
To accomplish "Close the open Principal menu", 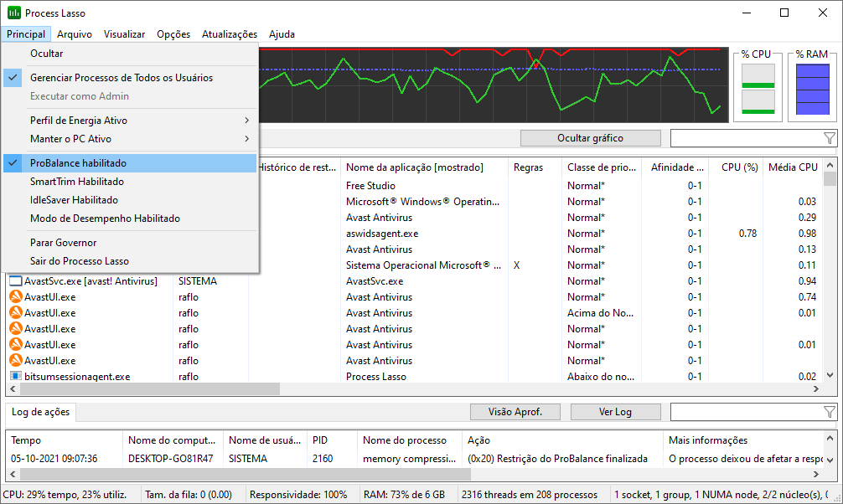I will point(26,33).
